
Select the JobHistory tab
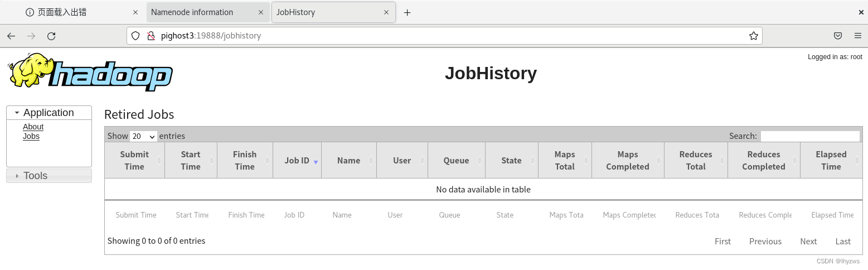[333, 12]
